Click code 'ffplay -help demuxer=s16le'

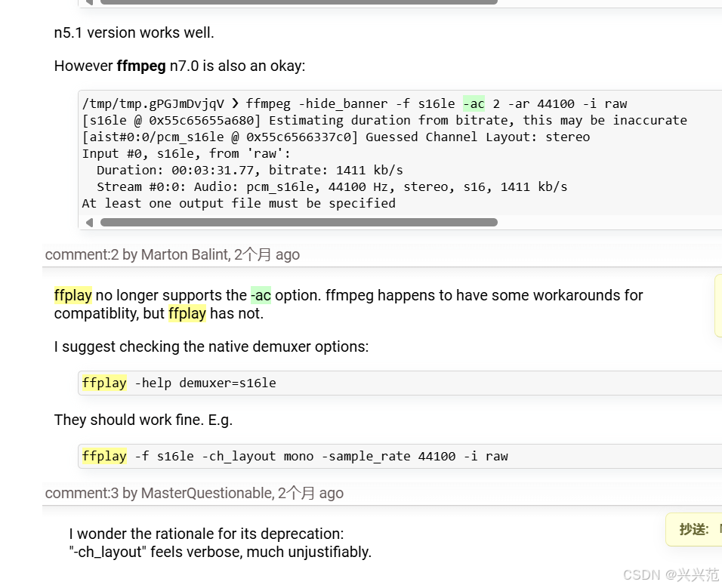[x=179, y=383]
